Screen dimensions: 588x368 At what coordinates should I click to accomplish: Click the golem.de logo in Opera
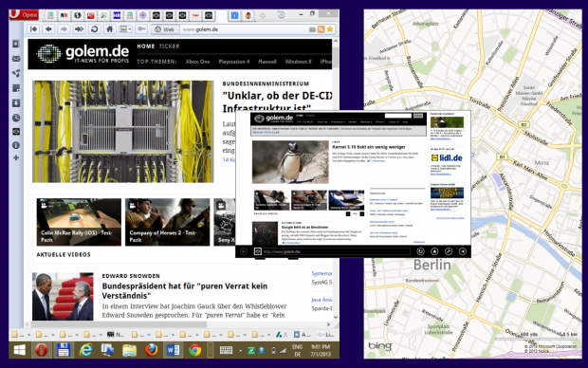click(x=83, y=54)
